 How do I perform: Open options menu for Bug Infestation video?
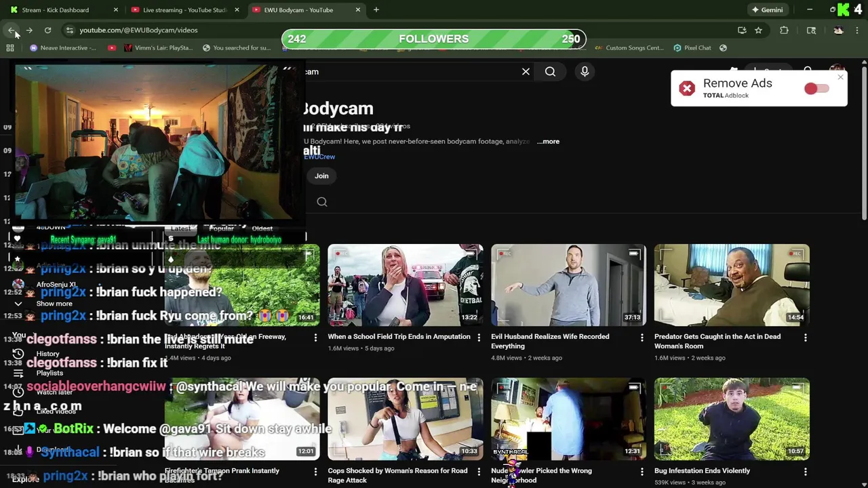pyautogui.click(x=805, y=471)
